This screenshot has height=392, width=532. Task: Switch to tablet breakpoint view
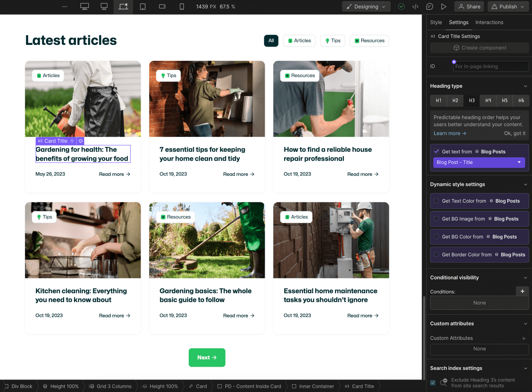click(143, 6)
